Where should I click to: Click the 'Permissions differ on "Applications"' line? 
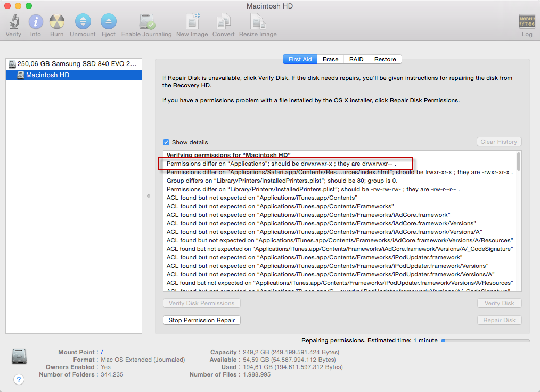pyautogui.click(x=281, y=164)
